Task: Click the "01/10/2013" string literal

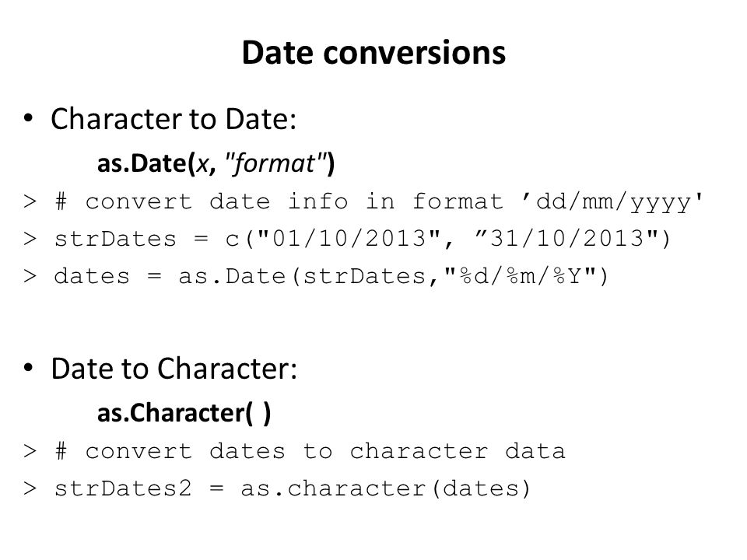Action: click(348, 238)
